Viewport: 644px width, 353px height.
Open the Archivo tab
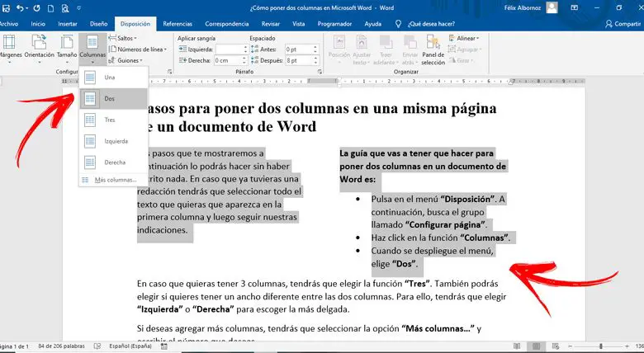8,24
